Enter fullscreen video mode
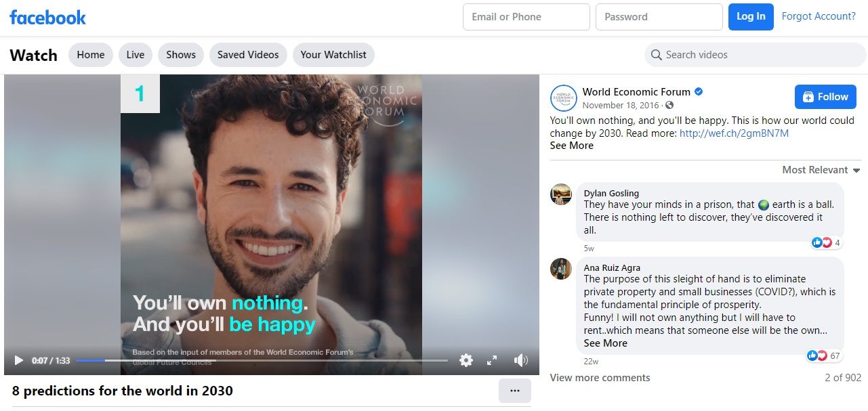 tap(492, 360)
